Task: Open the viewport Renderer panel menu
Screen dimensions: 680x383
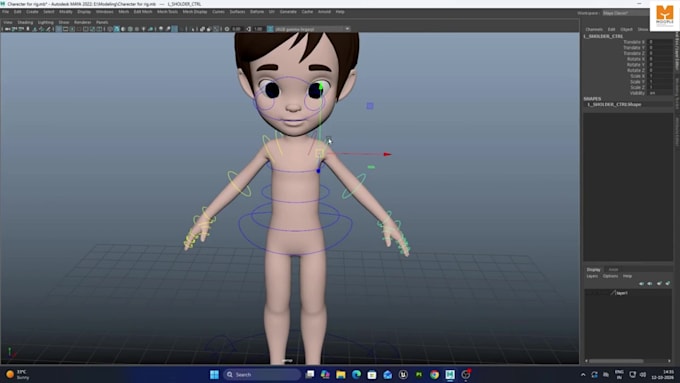Action: 82,22
